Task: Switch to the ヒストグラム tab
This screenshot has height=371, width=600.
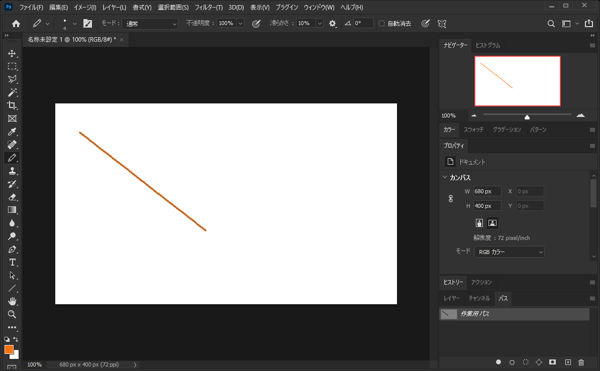Action: [488, 45]
